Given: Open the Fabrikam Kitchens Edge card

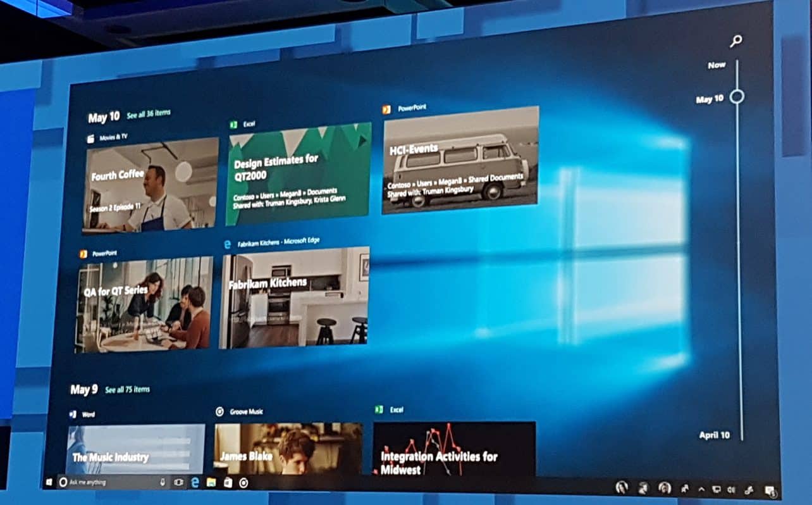Looking at the screenshot, I should (x=294, y=297).
